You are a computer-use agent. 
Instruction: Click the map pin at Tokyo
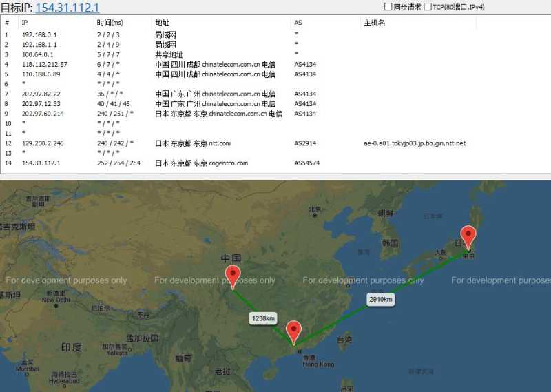468,236
